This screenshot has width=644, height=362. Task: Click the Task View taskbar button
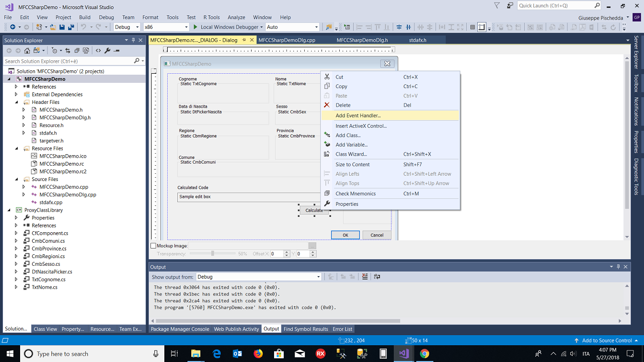[174, 354]
